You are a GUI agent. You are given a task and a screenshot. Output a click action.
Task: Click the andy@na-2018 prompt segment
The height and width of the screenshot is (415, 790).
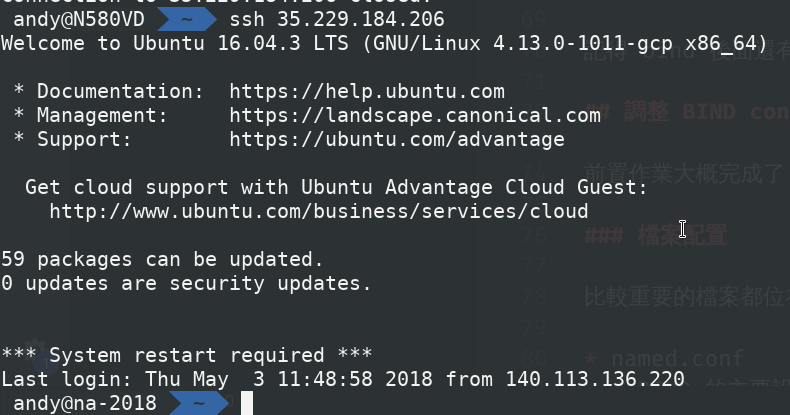[85, 404]
